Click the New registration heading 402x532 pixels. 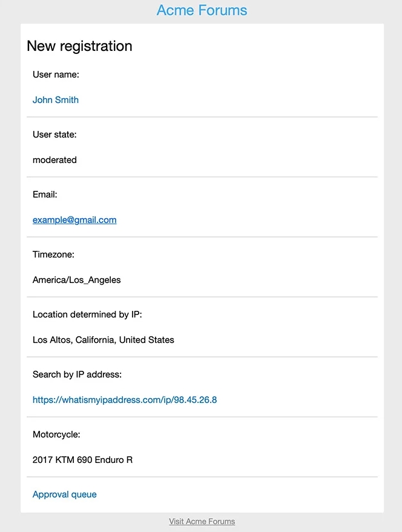(79, 46)
